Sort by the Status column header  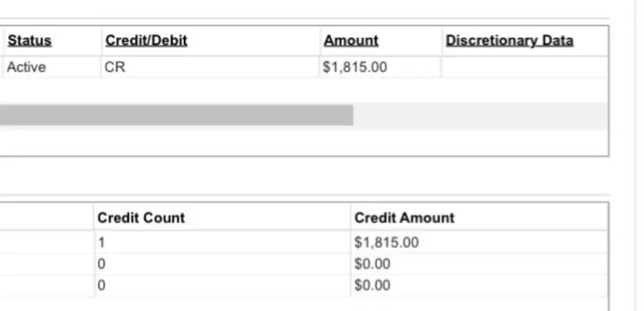tap(29, 41)
